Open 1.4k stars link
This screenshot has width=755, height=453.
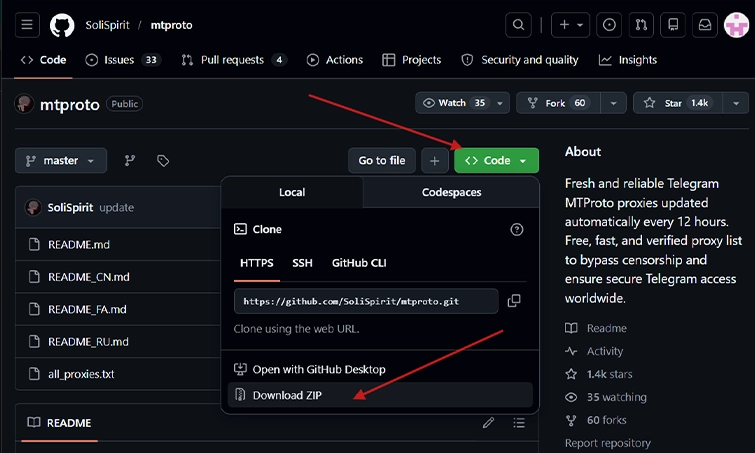point(599,374)
